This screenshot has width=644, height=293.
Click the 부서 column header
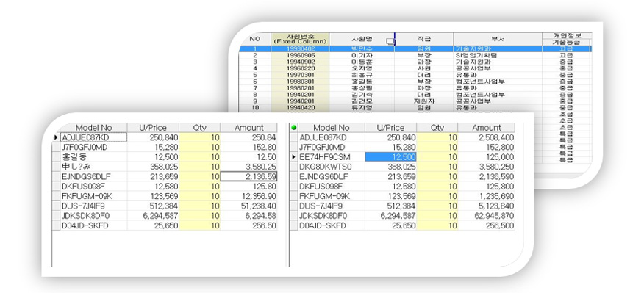pos(498,39)
